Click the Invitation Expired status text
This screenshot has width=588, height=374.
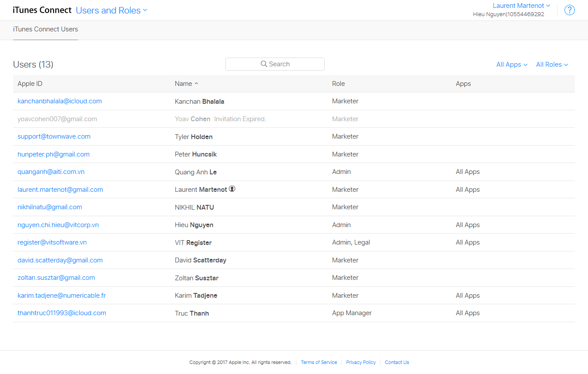(240, 119)
